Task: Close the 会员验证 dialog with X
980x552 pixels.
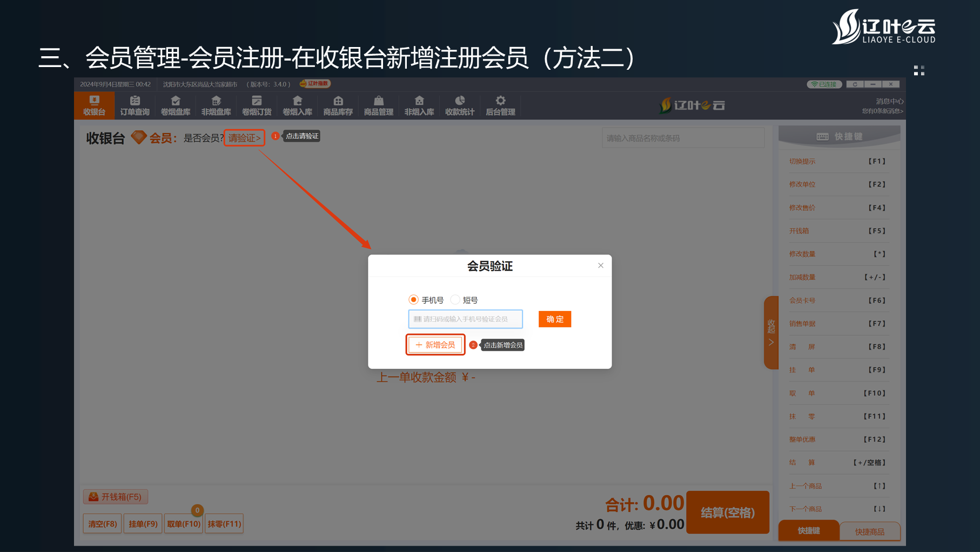Action: (x=601, y=265)
